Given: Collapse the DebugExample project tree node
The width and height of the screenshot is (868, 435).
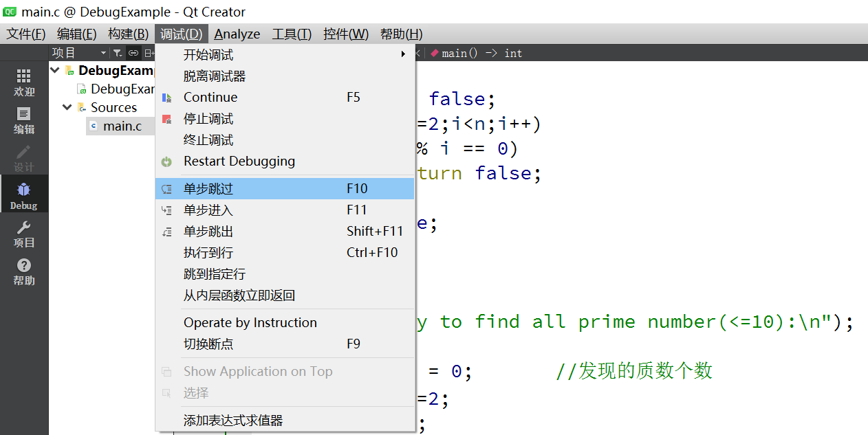Looking at the screenshot, I should click(x=55, y=70).
